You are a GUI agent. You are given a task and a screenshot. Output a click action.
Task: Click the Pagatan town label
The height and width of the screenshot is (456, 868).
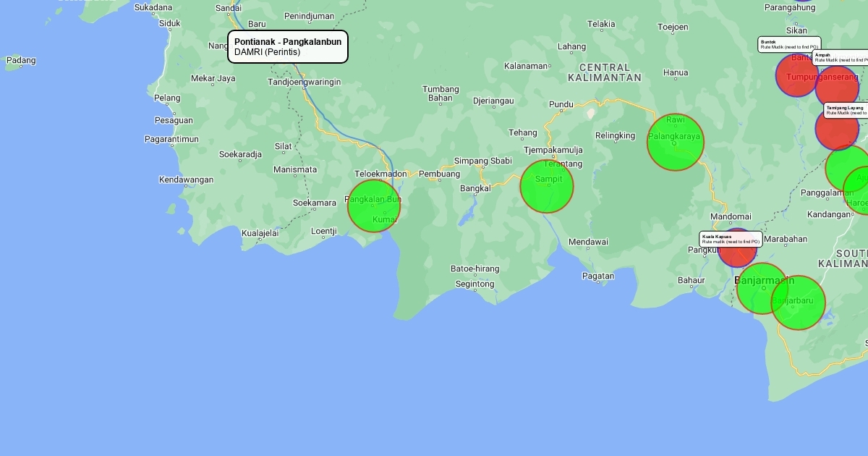pos(598,276)
